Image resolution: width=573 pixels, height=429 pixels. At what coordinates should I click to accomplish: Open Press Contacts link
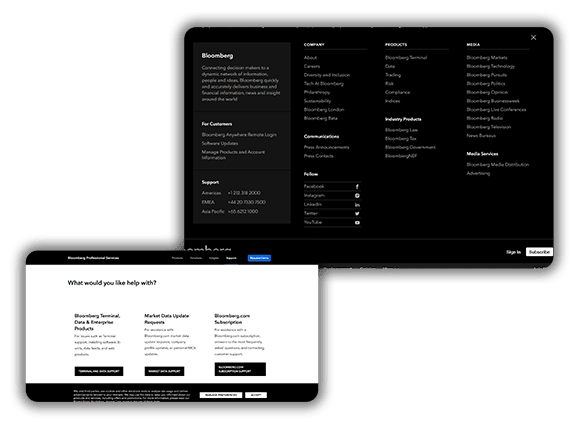click(319, 156)
